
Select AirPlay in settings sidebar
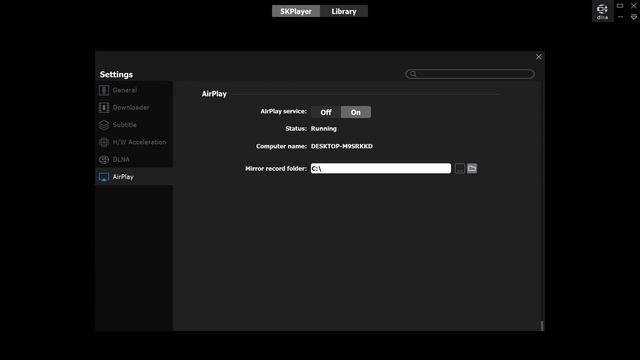click(134, 177)
